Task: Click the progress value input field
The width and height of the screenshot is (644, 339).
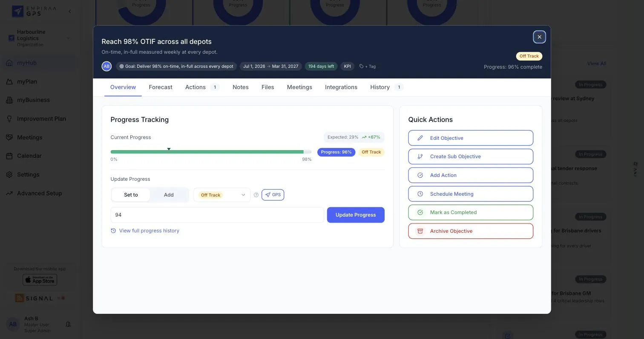Action: coord(217,215)
